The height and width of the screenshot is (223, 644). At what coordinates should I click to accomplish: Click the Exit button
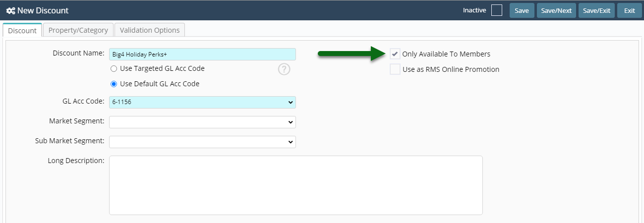pyautogui.click(x=630, y=10)
